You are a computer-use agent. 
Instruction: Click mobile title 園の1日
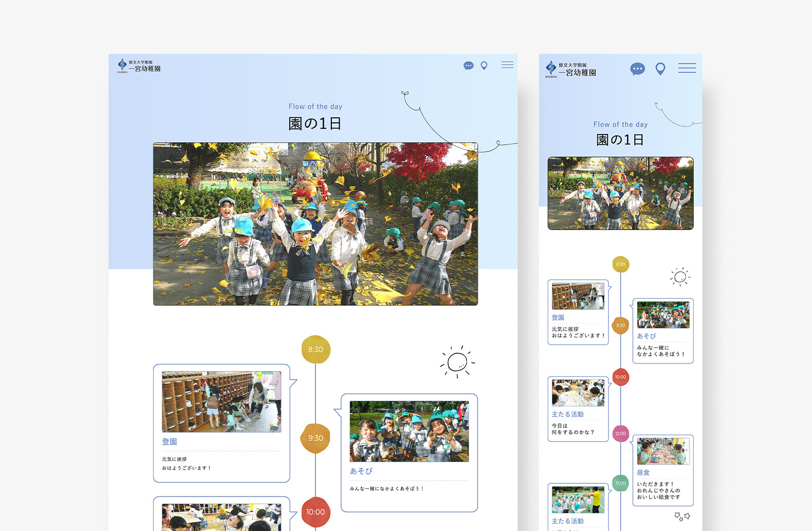click(620, 140)
